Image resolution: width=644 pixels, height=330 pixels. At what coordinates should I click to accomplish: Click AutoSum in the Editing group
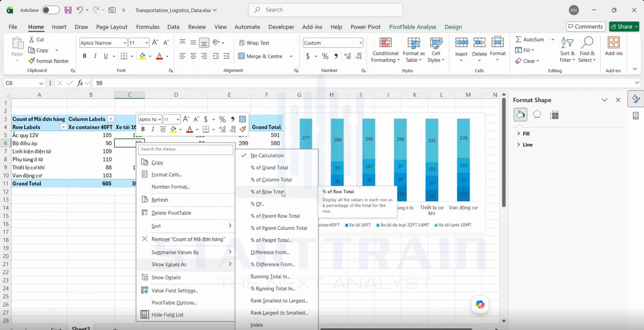click(x=530, y=39)
